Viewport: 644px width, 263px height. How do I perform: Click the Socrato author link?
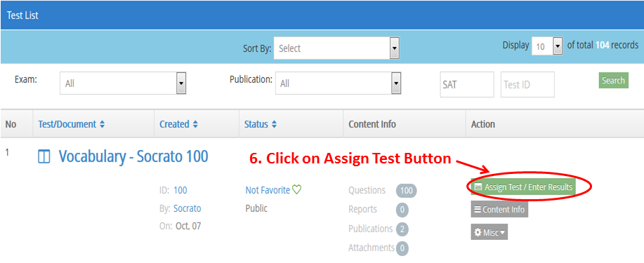188,208
